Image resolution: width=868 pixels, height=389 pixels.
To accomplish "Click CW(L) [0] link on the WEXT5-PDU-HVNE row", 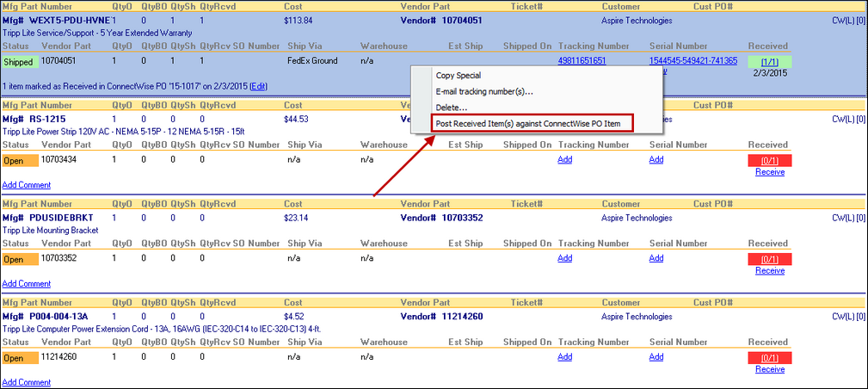I will tap(848, 19).
